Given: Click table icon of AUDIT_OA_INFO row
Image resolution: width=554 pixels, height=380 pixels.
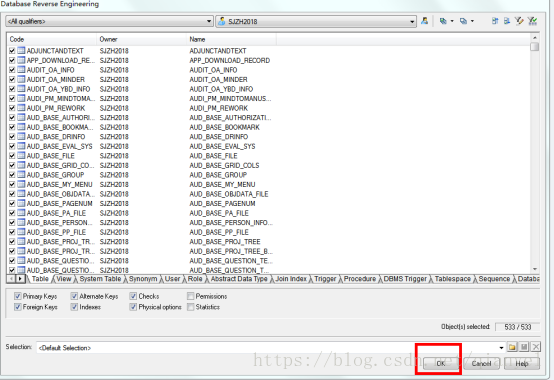Looking at the screenshot, I should (21, 70).
